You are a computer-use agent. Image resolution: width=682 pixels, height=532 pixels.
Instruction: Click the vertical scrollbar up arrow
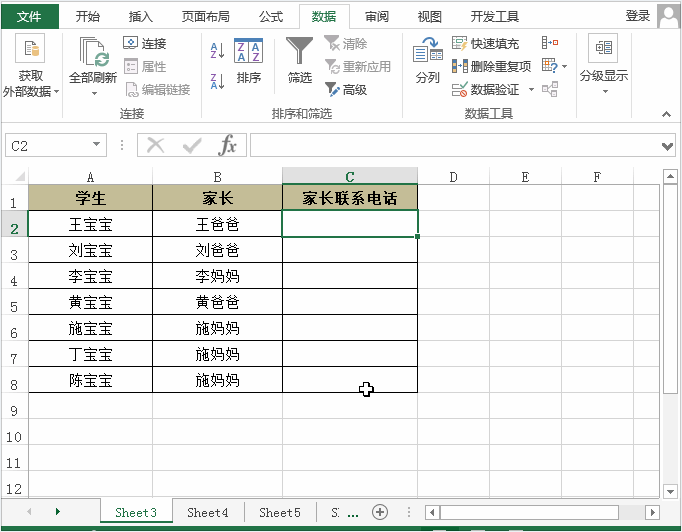[670, 176]
